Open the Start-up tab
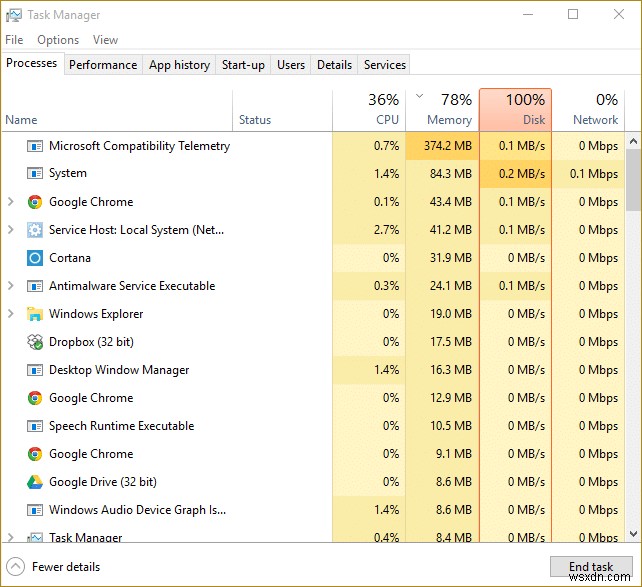642x587 pixels. [243, 65]
